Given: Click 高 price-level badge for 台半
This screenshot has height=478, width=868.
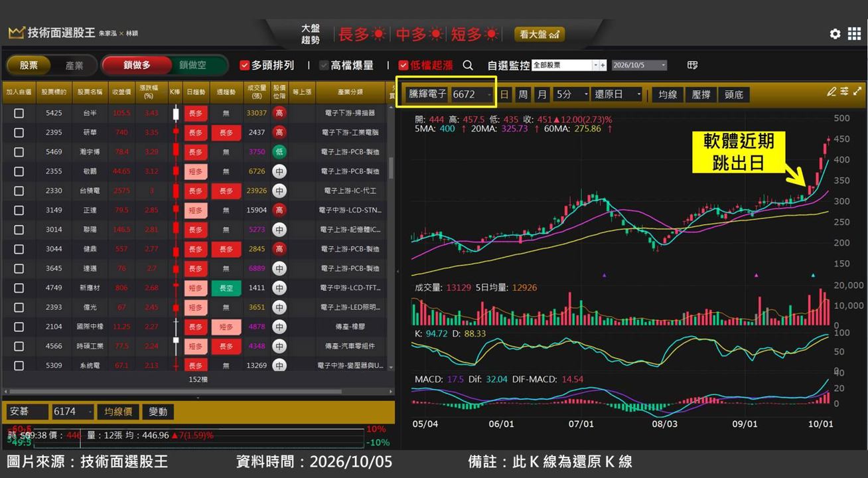Looking at the screenshot, I should click(x=279, y=113).
